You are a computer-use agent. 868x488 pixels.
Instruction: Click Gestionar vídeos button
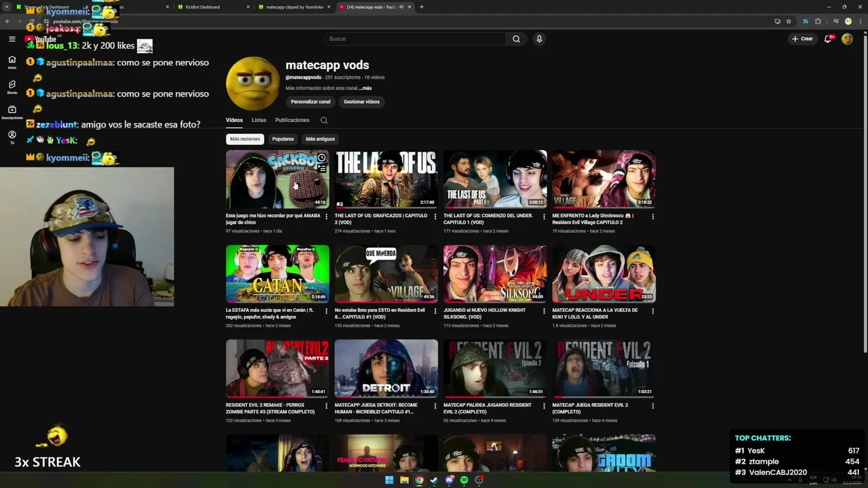click(x=361, y=102)
